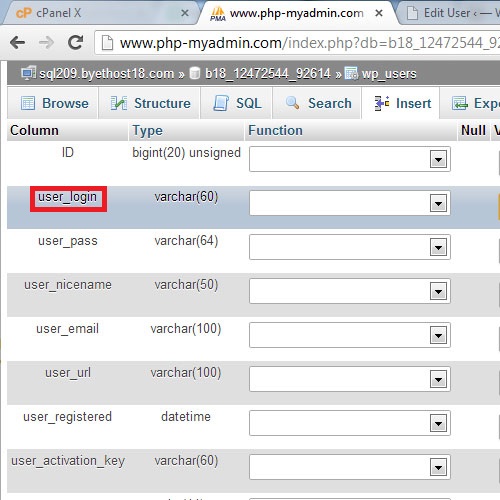This screenshot has width=500, height=500.
Task: Click the user_login column name
Action: pyautogui.click(x=68, y=197)
